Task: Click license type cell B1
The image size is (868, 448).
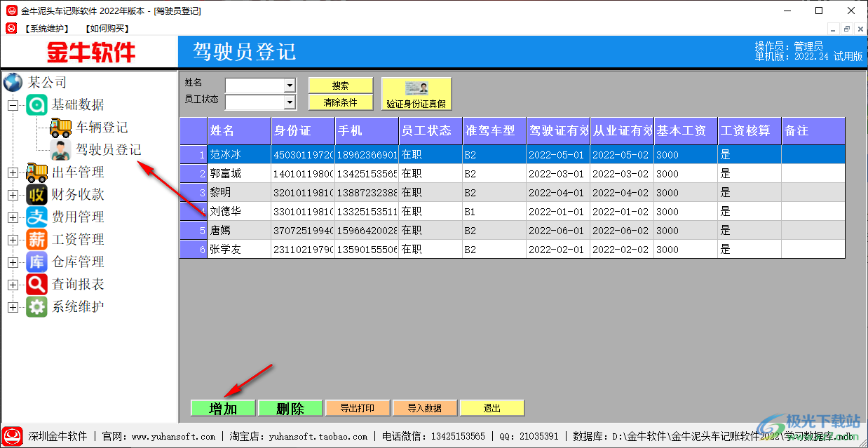Action: pos(494,211)
